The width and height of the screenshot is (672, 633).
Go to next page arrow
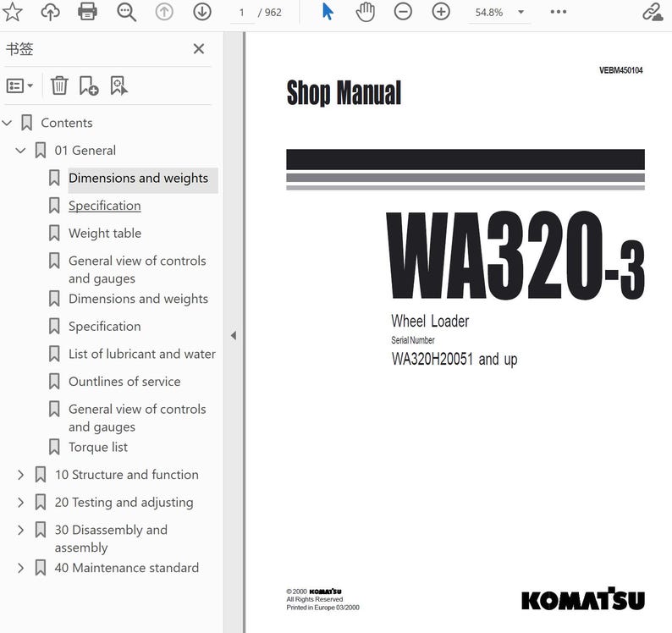[202, 12]
